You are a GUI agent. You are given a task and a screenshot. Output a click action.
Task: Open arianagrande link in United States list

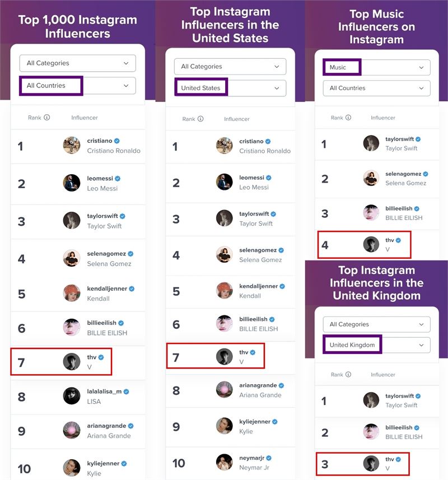(258, 385)
